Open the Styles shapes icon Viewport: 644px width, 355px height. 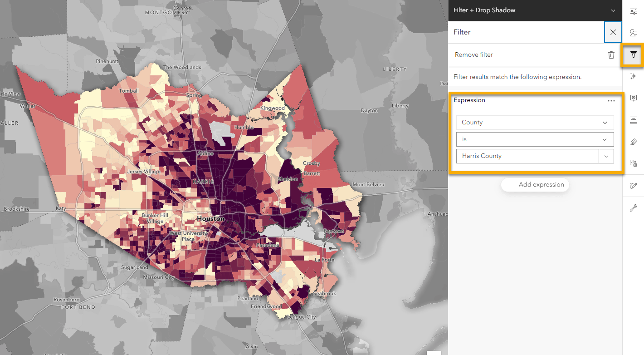click(x=634, y=33)
